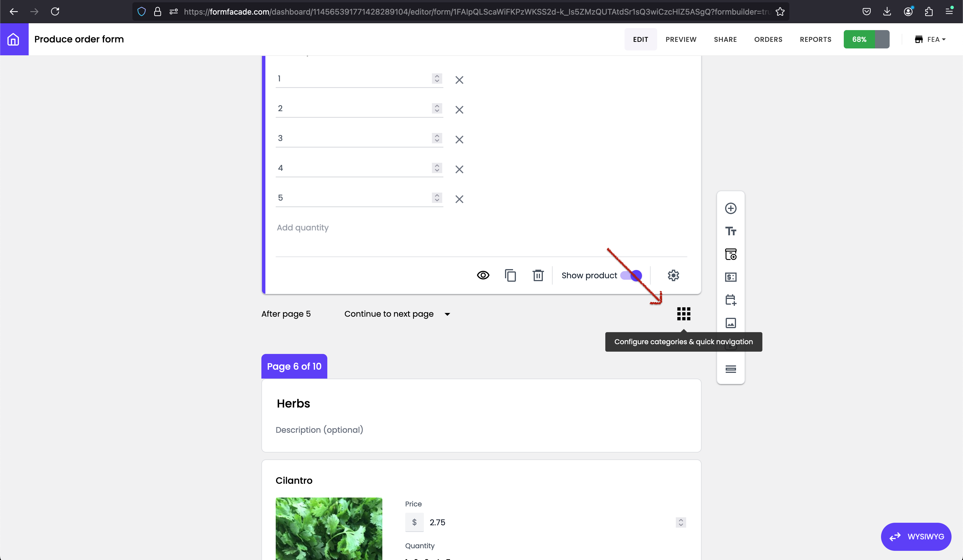
Task: Click the 68% progress bar
Action: pyautogui.click(x=866, y=39)
